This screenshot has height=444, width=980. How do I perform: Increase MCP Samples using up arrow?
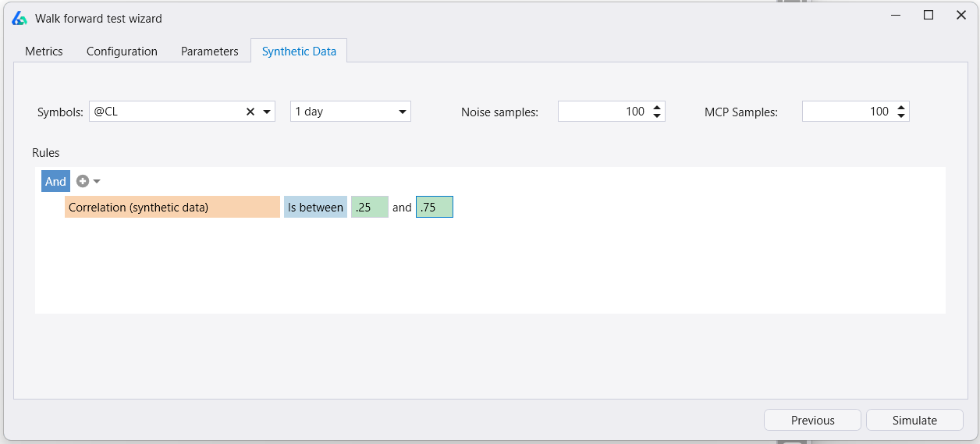tap(901, 108)
